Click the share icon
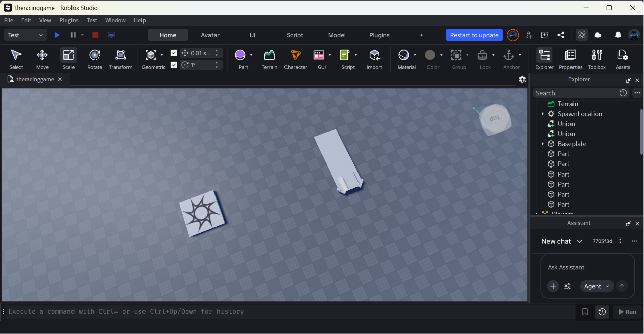This screenshot has width=644, height=334. (561, 35)
